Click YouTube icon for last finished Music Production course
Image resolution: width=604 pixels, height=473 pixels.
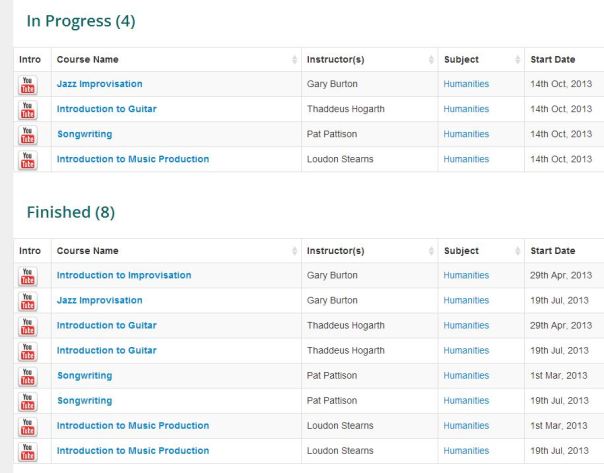pyautogui.click(x=28, y=450)
